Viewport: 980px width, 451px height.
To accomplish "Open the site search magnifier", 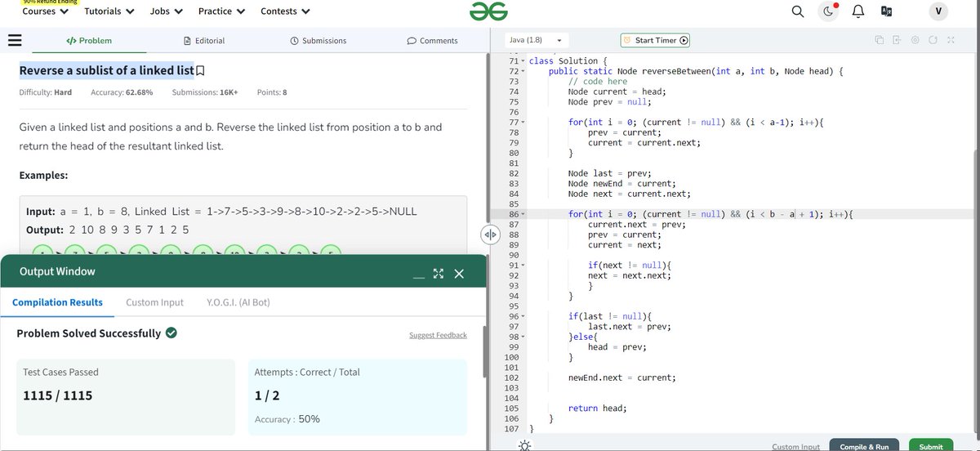I will pos(798,11).
